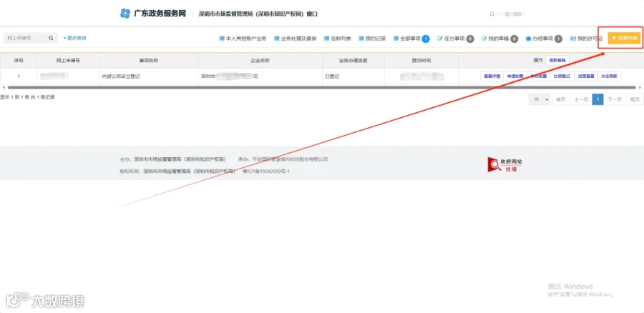Click the 尾页 pagination button
The height and width of the screenshot is (313, 644).
click(x=635, y=99)
